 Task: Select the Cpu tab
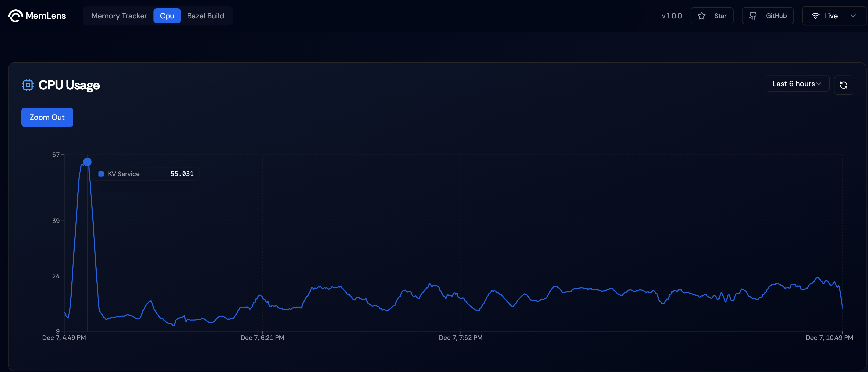[x=167, y=16]
